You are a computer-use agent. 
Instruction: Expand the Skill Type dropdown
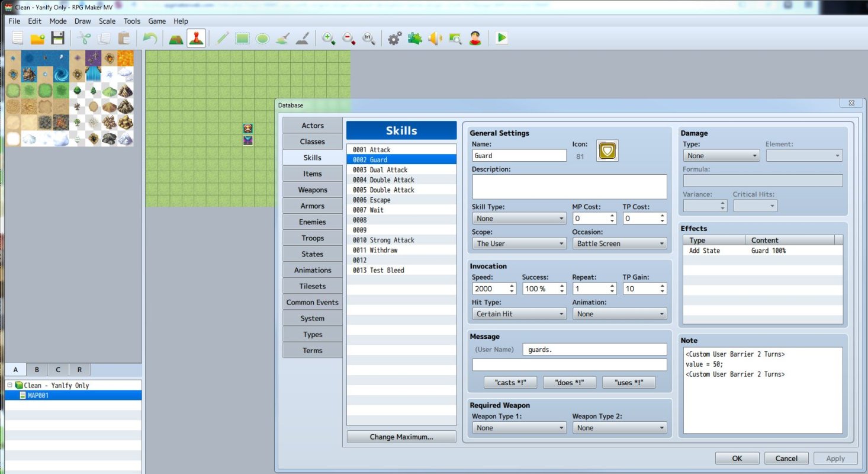(x=519, y=219)
